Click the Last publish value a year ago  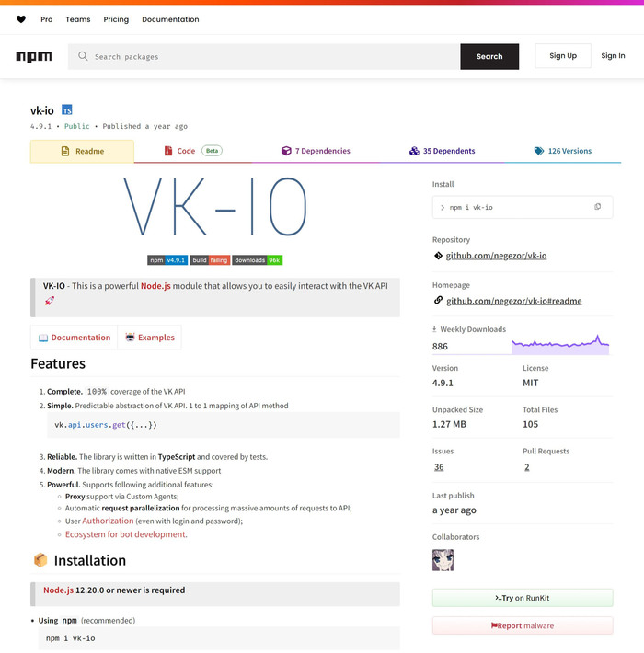[x=454, y=510]
